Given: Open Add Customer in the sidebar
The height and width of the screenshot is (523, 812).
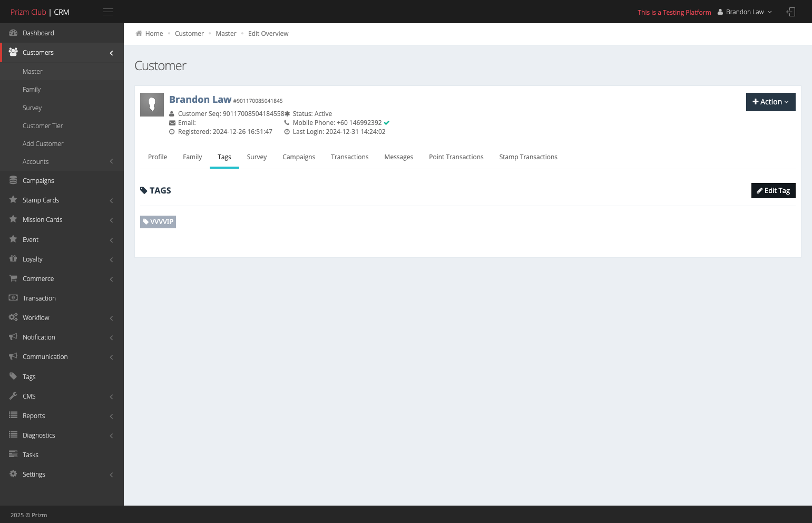Looking at the screenshot, I should click(x=43, y=143).
